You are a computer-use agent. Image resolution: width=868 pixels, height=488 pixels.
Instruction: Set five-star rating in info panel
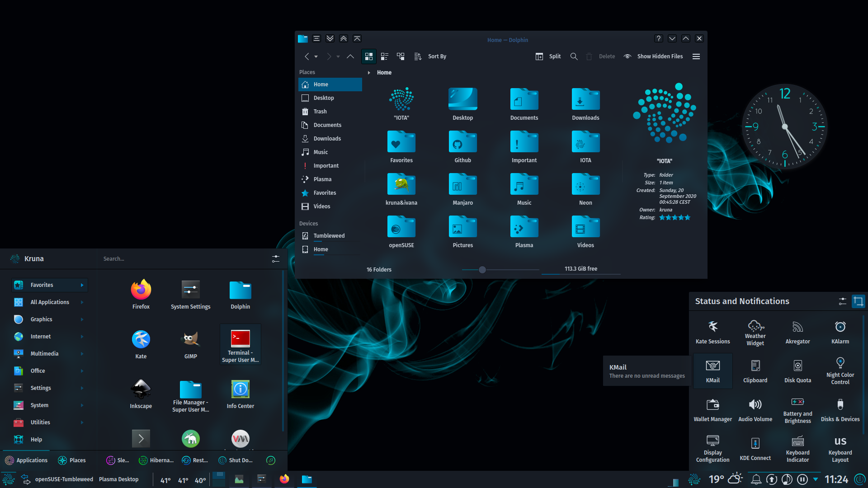pos(687,218)
